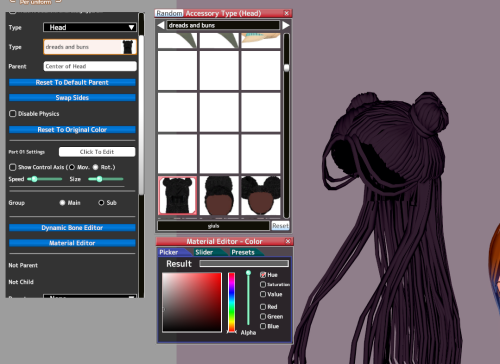Select the Main group radio button
The image size is (500, 364).
[x=62, y=203]
